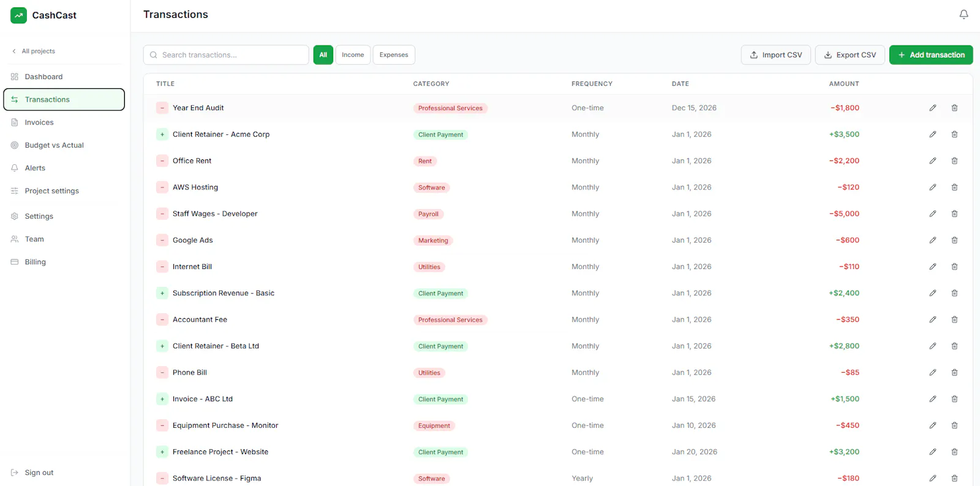Delete the Google Ads transaction

coord(954,240)
